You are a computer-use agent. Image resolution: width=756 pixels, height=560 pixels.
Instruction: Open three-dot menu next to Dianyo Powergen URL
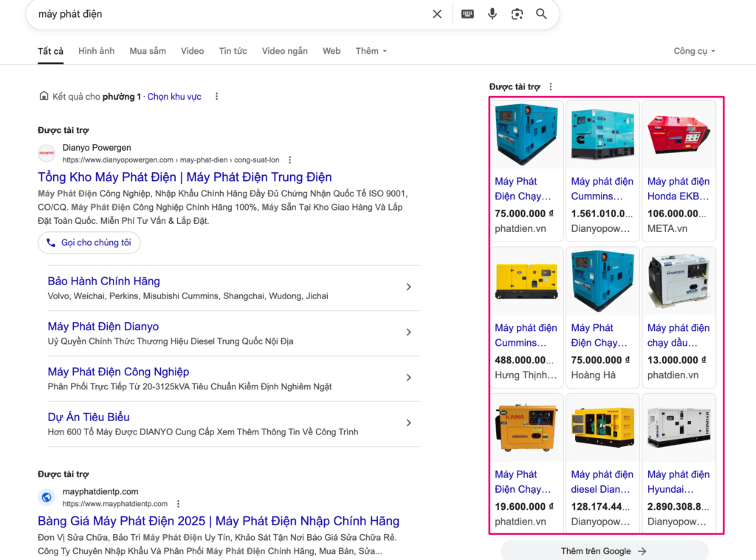pyautogui.click(x=289, y=160)
